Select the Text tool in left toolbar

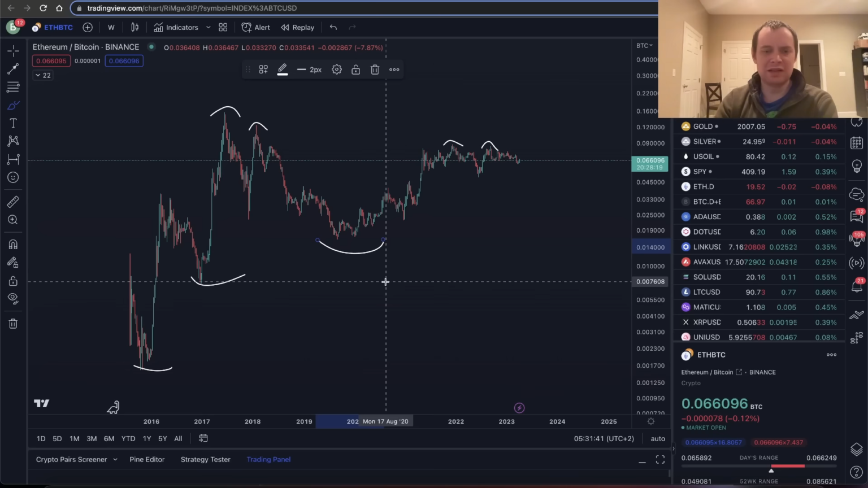(x=13, y=123)
